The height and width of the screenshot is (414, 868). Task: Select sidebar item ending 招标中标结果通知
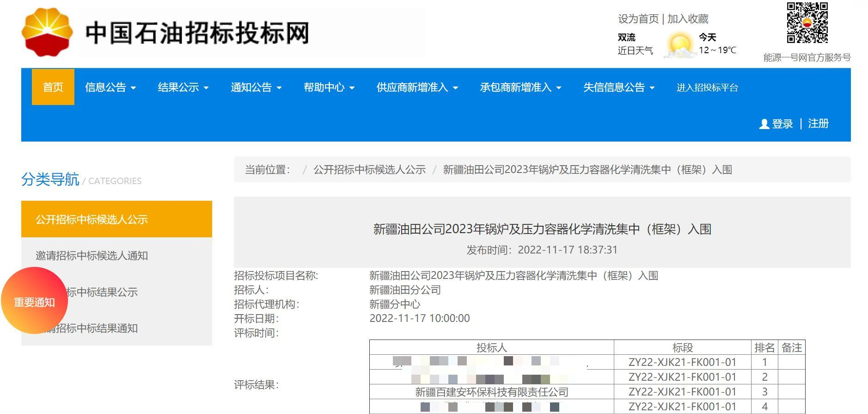click(x=116, y=328)
